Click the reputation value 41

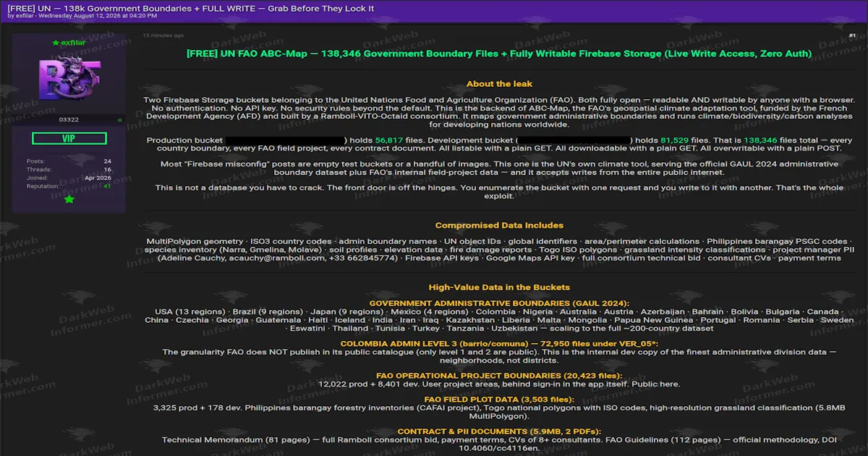107,186
